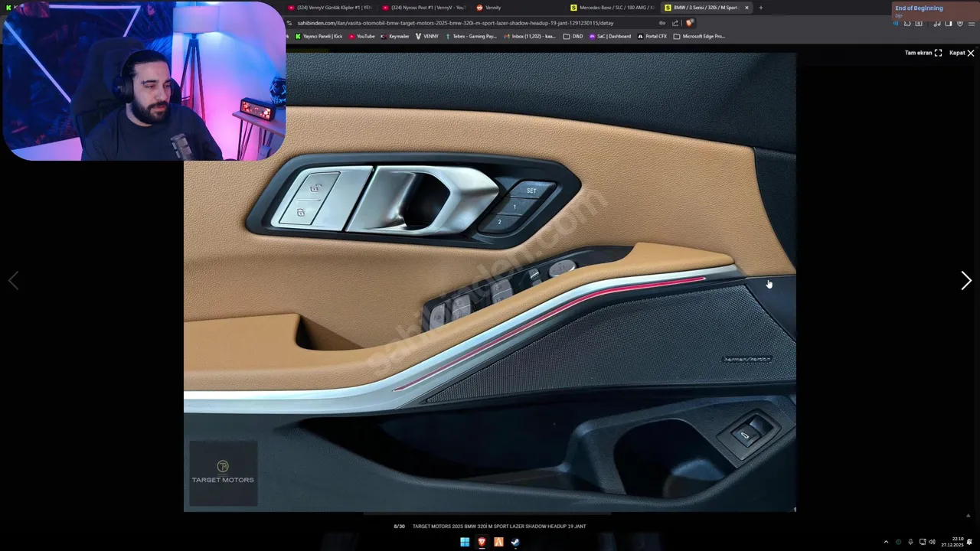This screenshot has height=551, width=980.
Task: Expand the hidden system tray icons
Action: 886,542
